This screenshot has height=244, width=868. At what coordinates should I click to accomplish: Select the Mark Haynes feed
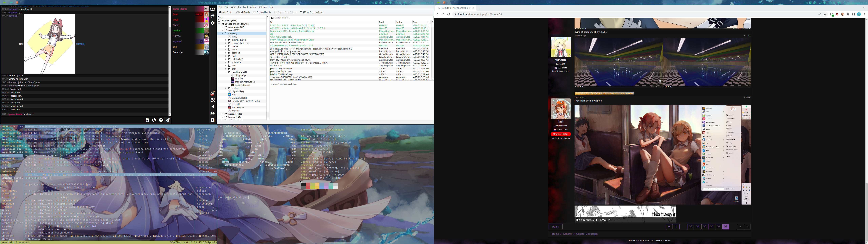[x=238, y=107]
